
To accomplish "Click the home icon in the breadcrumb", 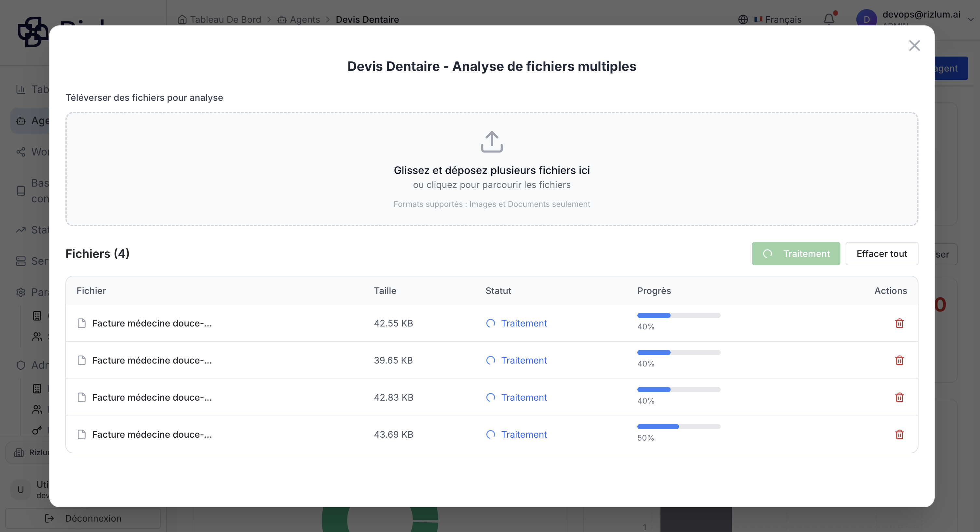I will click(182, 20).
